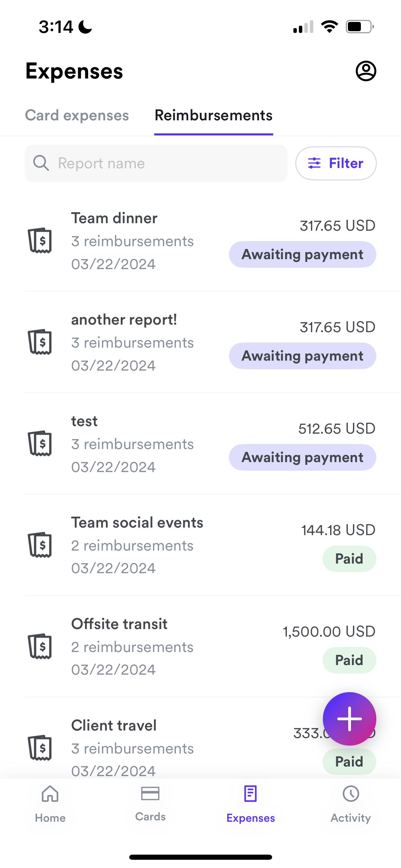
Task: Click the receipt icon for Team dinner
Action: pyautogui.click(x=40, y=240)
